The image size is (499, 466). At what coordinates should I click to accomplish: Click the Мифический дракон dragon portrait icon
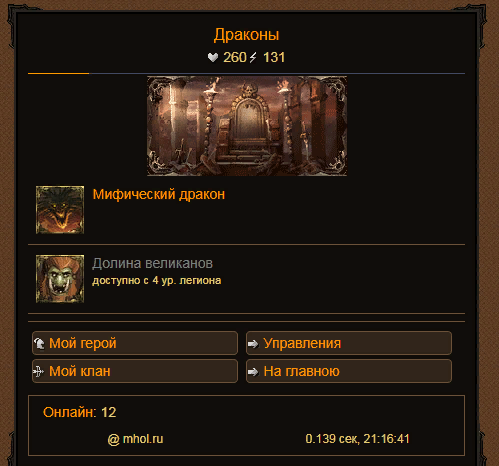(x=60, y=210)
